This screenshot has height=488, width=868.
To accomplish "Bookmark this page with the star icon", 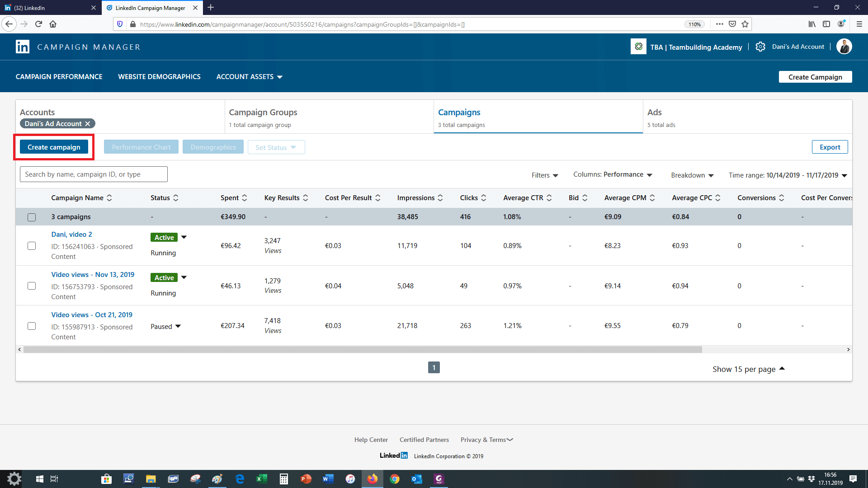I will click(x=745, y=24).
